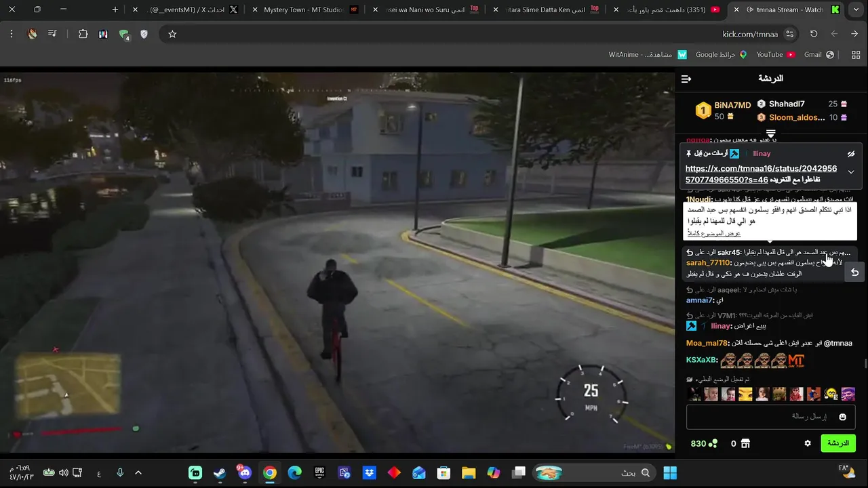Click the taskbar search box

pos(597,472)
